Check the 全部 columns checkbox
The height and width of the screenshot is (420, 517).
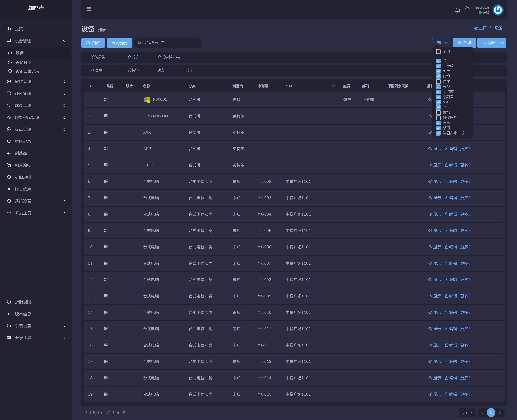(438, 52)
